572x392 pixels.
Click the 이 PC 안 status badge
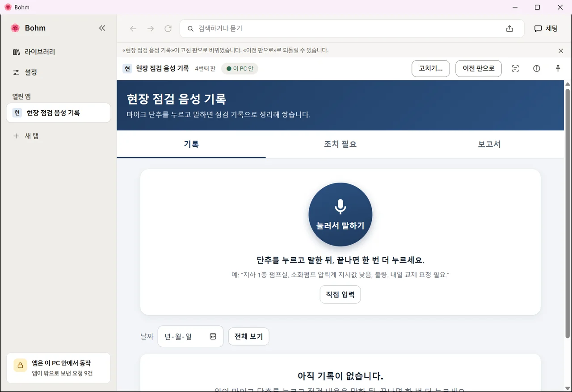tap(240, 69)
